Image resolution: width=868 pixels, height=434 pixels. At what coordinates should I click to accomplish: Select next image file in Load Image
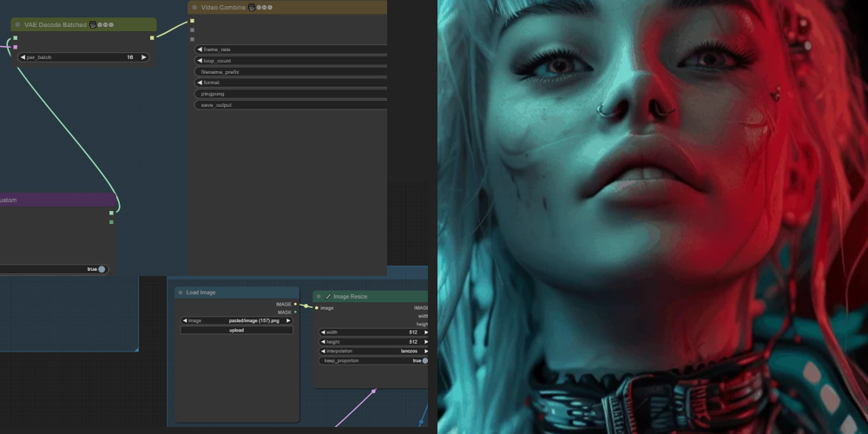coord(288,320)
